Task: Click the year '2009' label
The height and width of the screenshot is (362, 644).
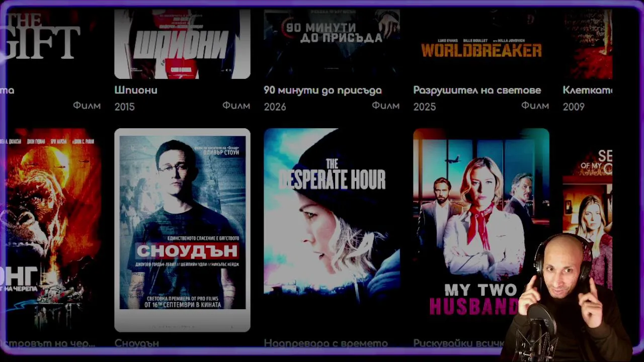Action: pyautogui.click(x=574, y=107)
